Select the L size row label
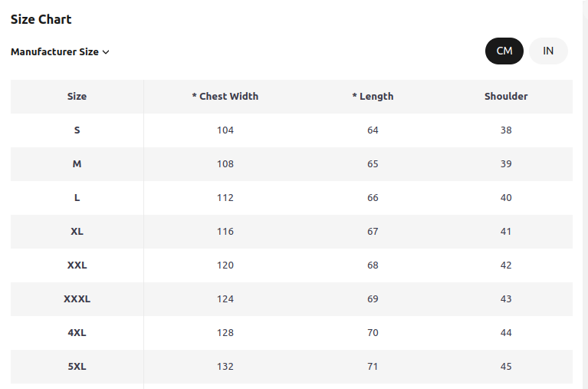The image size is (588, 389). click(x=77, y=198)
